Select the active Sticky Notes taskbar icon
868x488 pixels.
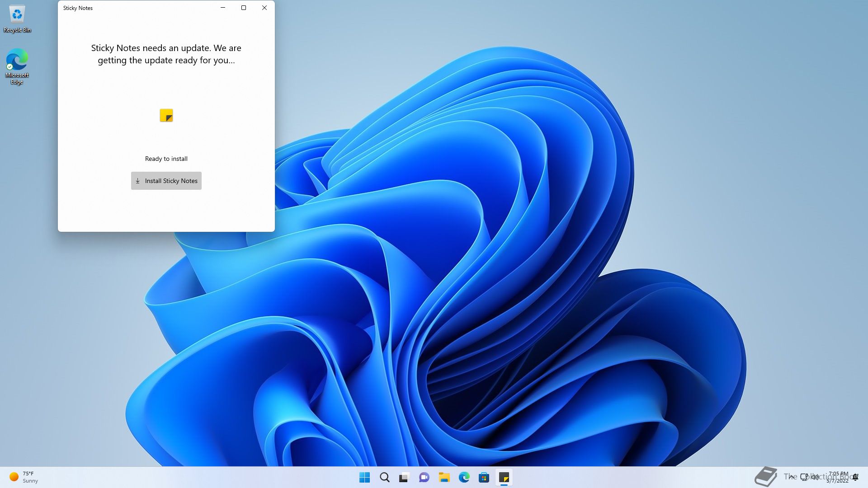(x=505, y=477)
